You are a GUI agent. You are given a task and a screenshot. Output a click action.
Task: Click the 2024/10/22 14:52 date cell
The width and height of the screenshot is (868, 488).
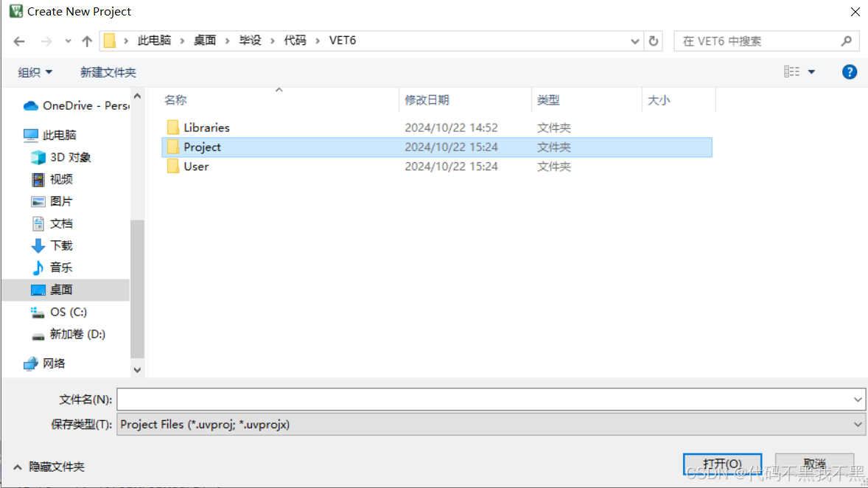451,128
